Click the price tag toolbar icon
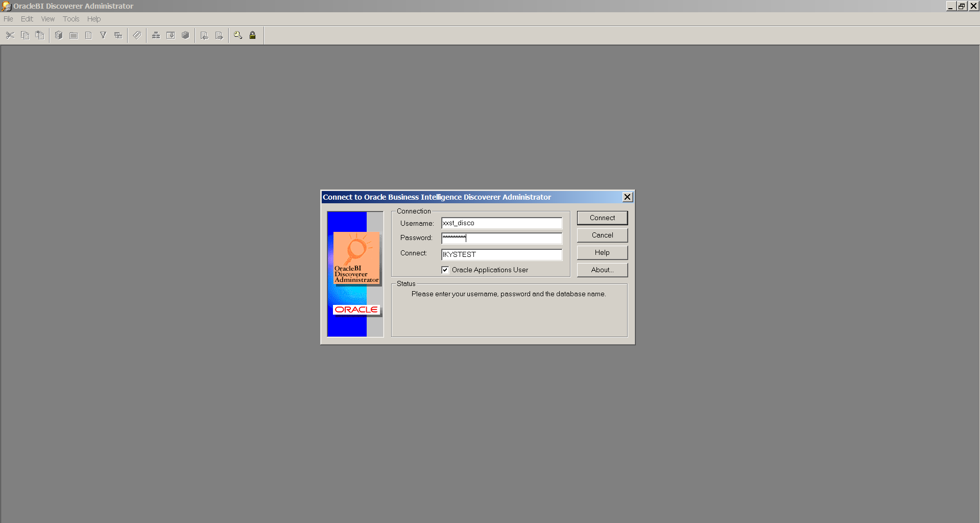The image size is (980, 523). 137,35
